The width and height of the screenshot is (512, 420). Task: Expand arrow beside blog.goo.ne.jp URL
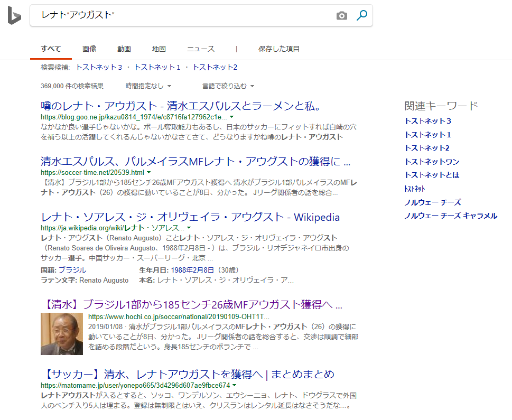pyautogui.click(x=232, y=117)
